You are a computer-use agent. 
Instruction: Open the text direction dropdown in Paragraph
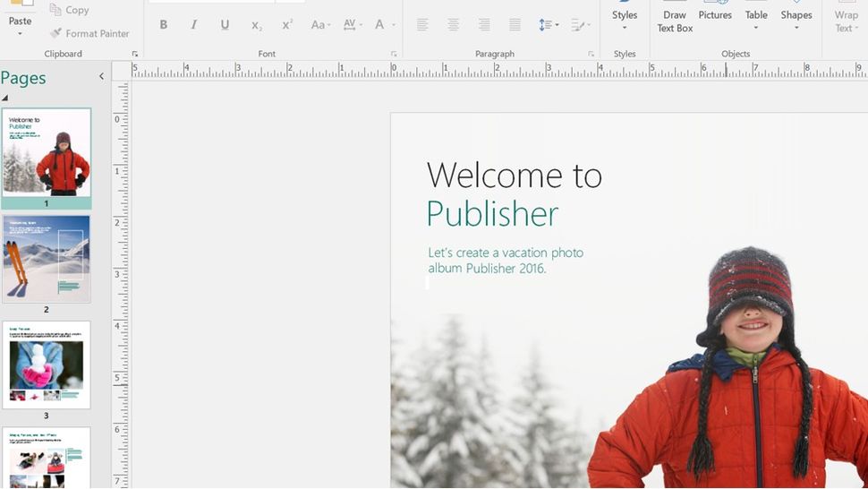(582, 24)
